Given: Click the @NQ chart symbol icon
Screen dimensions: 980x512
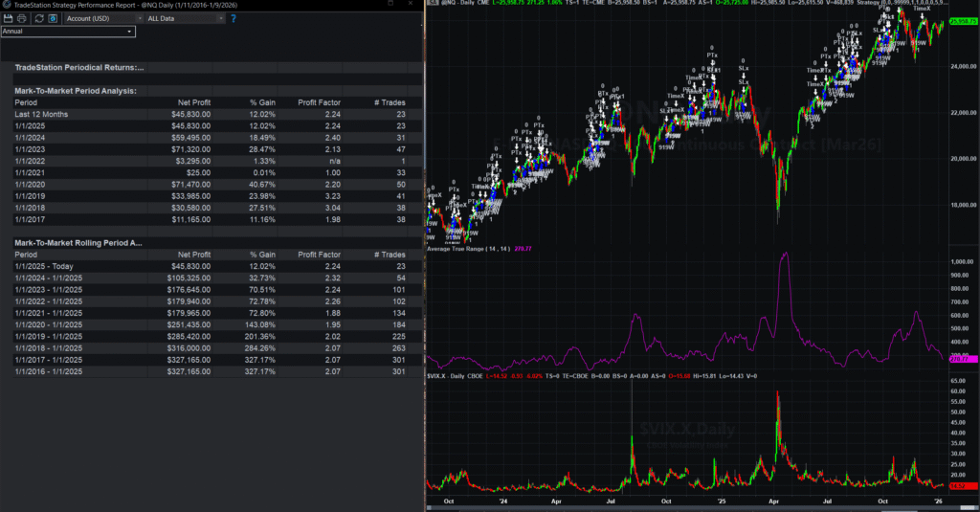Looking at the screenshot, I should coord(431,5).
